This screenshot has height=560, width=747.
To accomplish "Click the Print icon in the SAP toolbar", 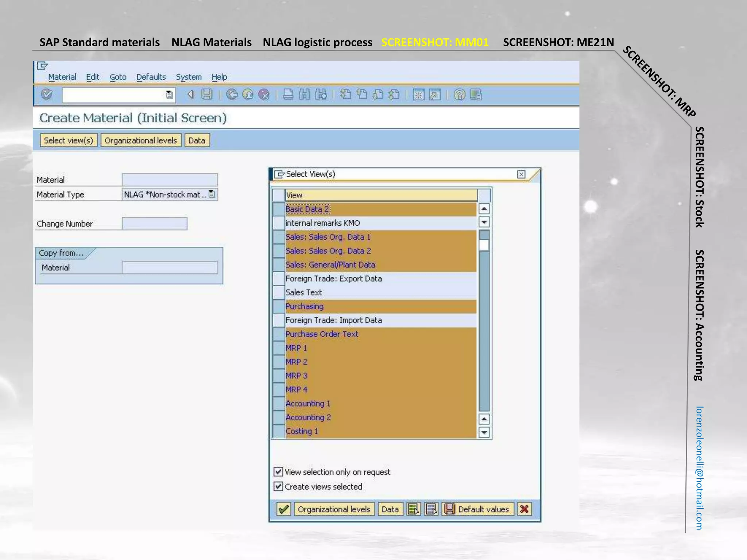I will point(288,95).
